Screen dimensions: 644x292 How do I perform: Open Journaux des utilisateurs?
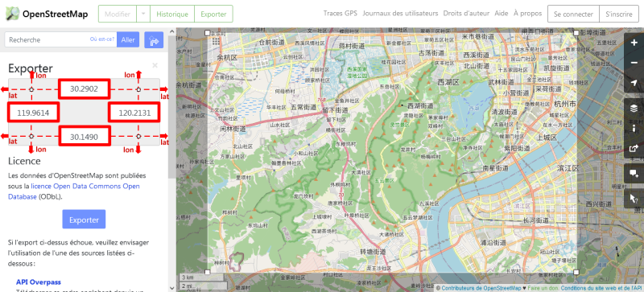[400, 13]
